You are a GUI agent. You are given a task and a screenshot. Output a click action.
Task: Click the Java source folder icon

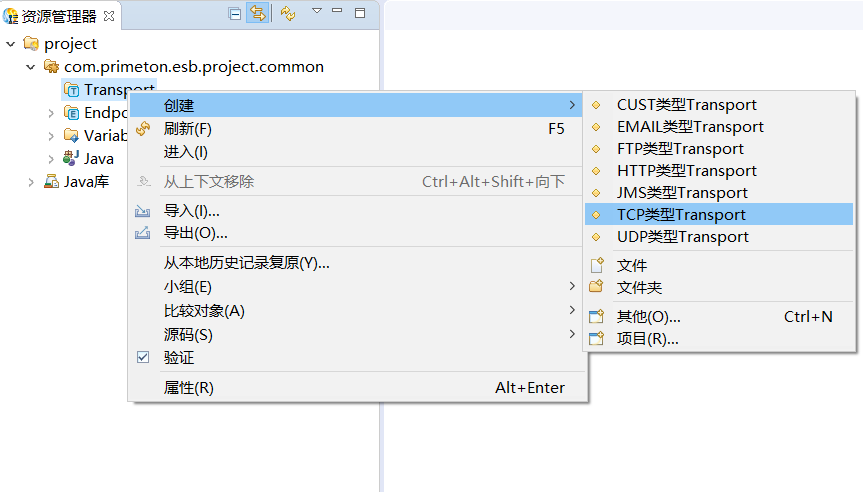[71, 158]
